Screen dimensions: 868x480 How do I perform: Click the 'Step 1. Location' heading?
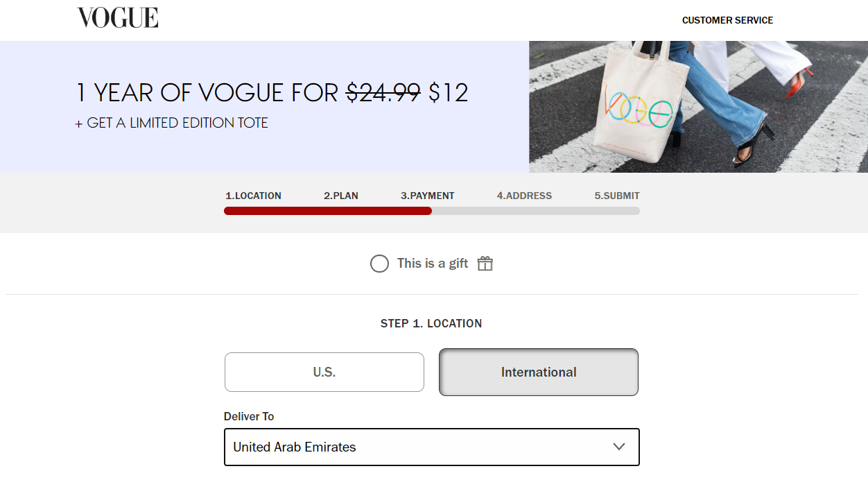tap(431, 323)
